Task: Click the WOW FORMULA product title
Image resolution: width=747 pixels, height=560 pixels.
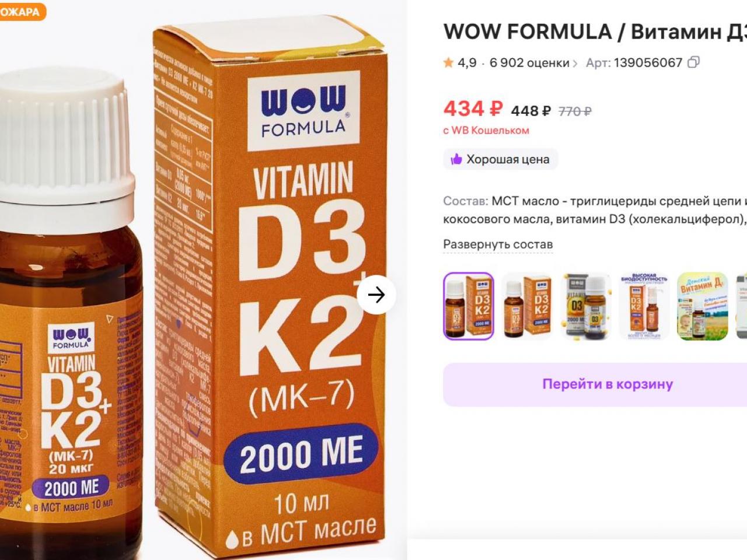Action: [595, 32]
